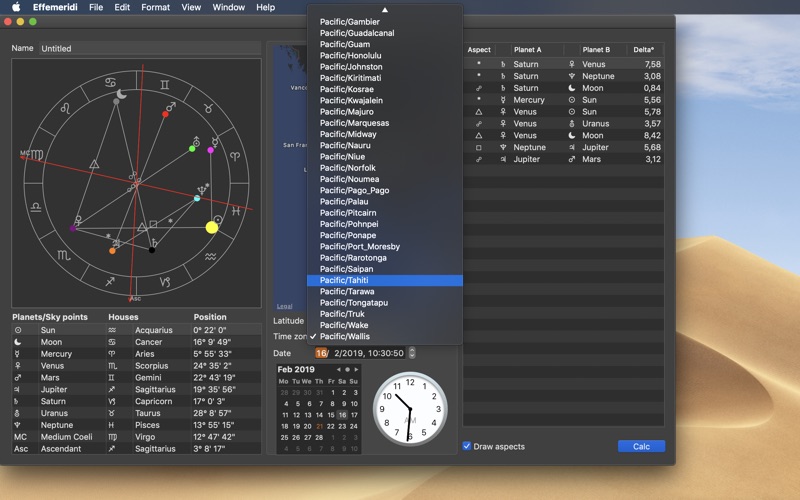Toggle the Draw aspects checkbox
Image resolution: width=800 pixels, height=500 pixels.
point(467,446)
